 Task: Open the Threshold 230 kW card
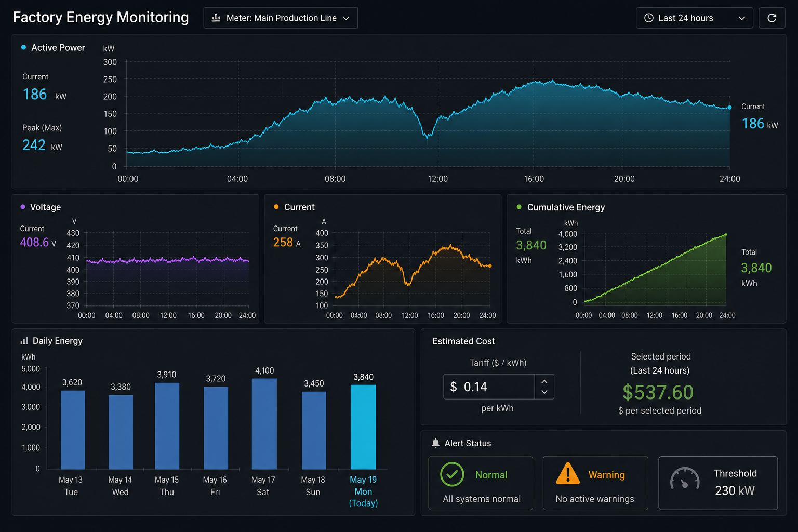point(718,483)
